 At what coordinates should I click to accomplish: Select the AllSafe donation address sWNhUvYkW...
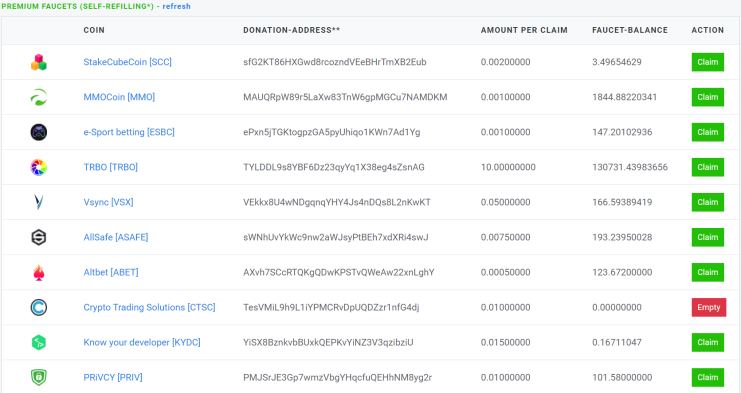[336, 237]
